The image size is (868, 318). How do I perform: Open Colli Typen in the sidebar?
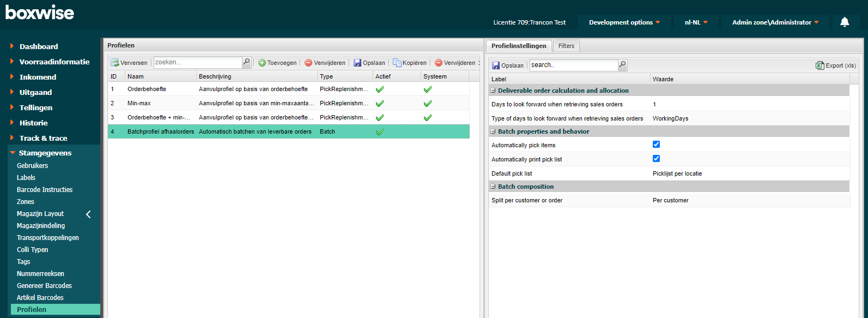coord(33,249)
